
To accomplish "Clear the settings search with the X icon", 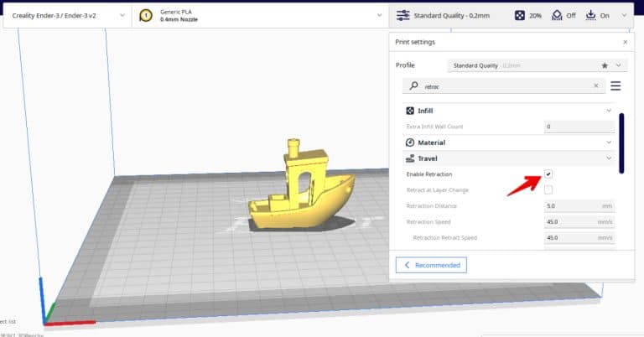I will (596, 86).
